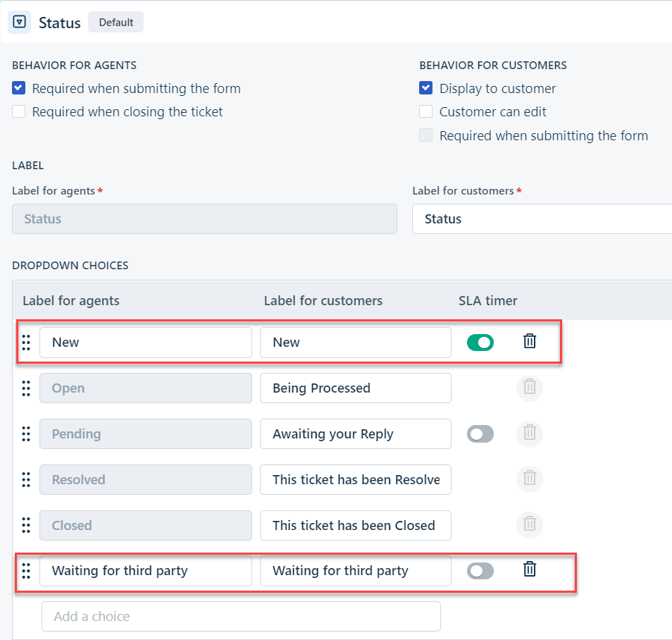Click the drag handle beside Resolved
Image resolution: width=672 pixels, height=640 pixels.
click(x=26, y=479)
